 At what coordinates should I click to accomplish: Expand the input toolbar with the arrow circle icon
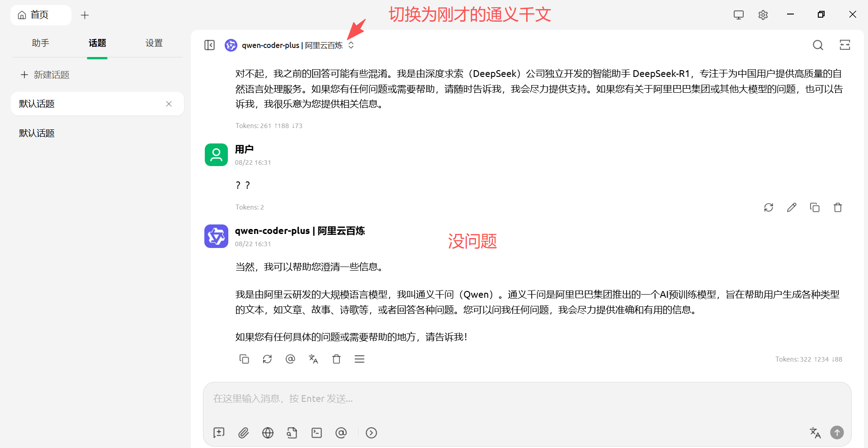click(371, 433)
